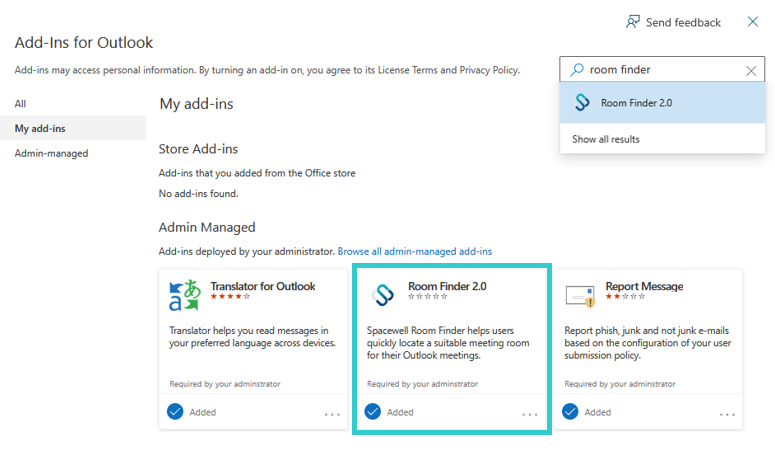
Task: Click the Store Add-ins heading
Action: (x=198, y=149)
